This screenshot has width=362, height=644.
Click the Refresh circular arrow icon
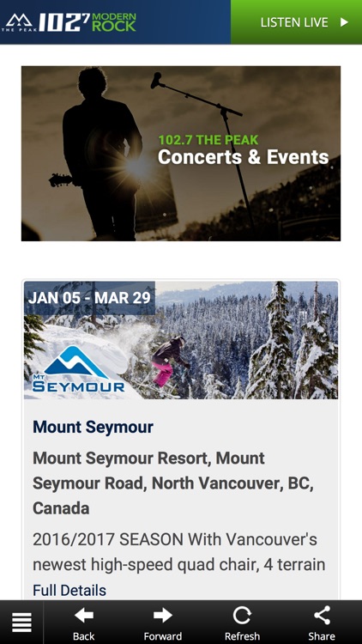coord(242,616)
